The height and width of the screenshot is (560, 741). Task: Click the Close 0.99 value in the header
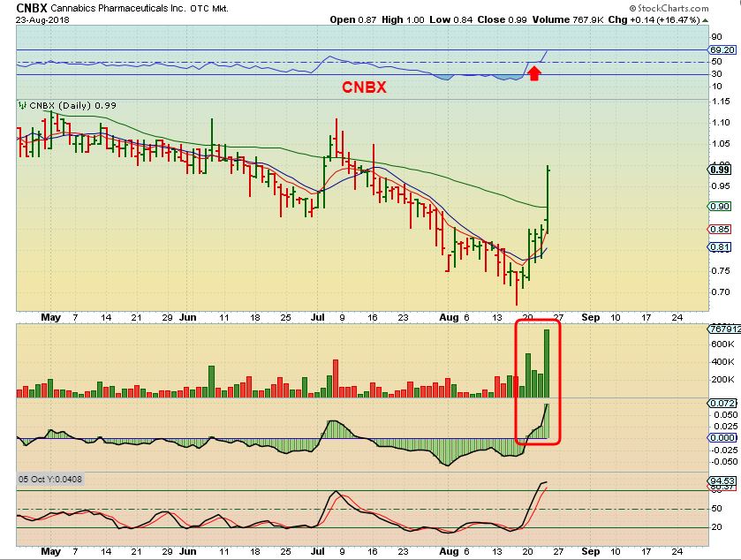coord(502,19)
